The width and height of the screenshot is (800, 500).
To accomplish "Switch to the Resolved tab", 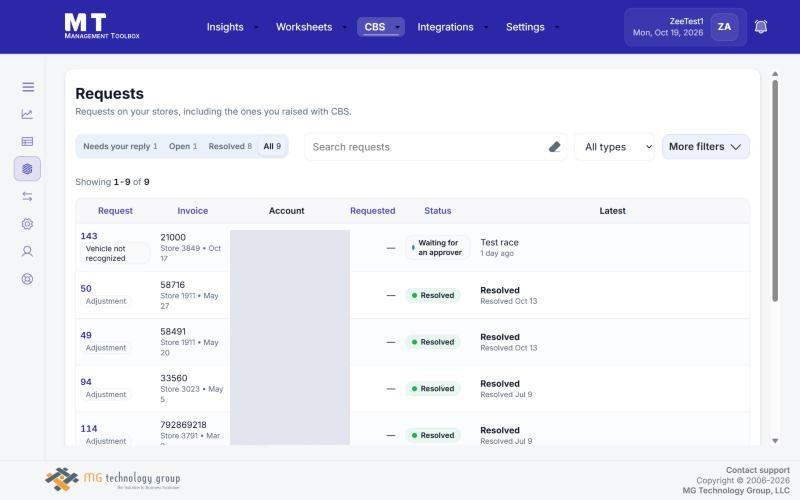I will click(x=230, y=146).
